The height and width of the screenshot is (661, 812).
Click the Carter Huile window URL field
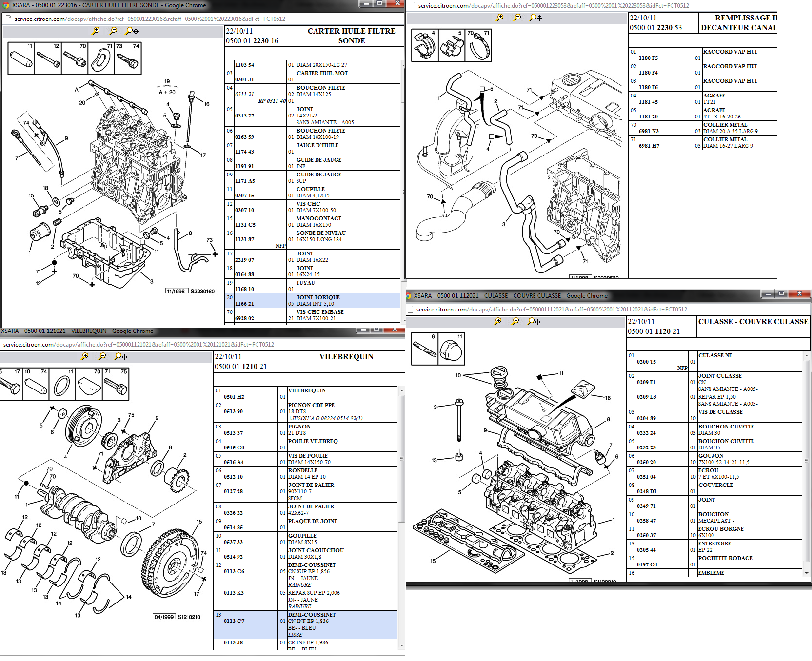[150, 19]
